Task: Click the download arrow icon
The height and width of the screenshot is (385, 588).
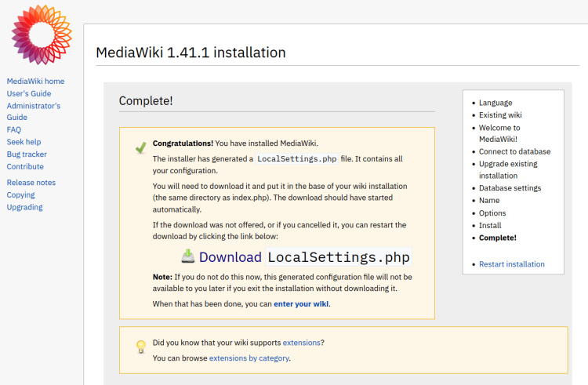Action: tap(188, 256)
